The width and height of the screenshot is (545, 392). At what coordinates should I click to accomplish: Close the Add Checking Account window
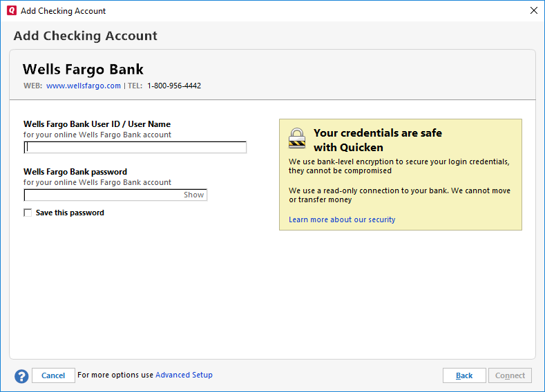[533, 11]
